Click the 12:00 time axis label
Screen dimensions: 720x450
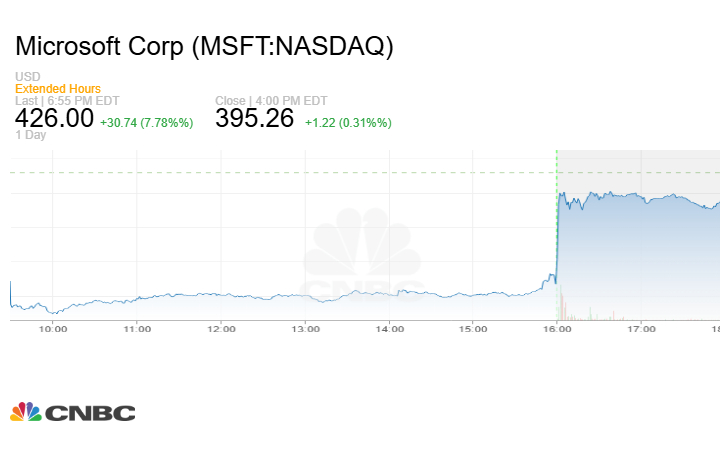221,328
